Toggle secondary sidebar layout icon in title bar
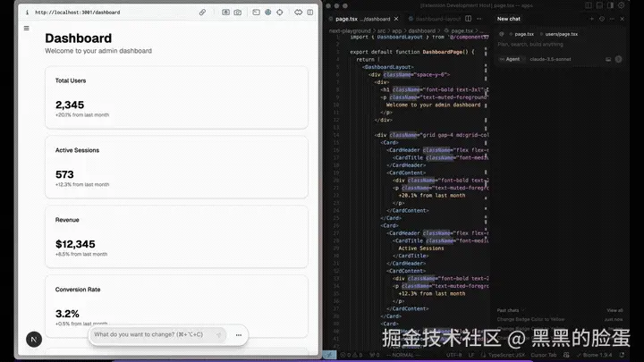Viewport: 644px width, 362px height. 610,5
